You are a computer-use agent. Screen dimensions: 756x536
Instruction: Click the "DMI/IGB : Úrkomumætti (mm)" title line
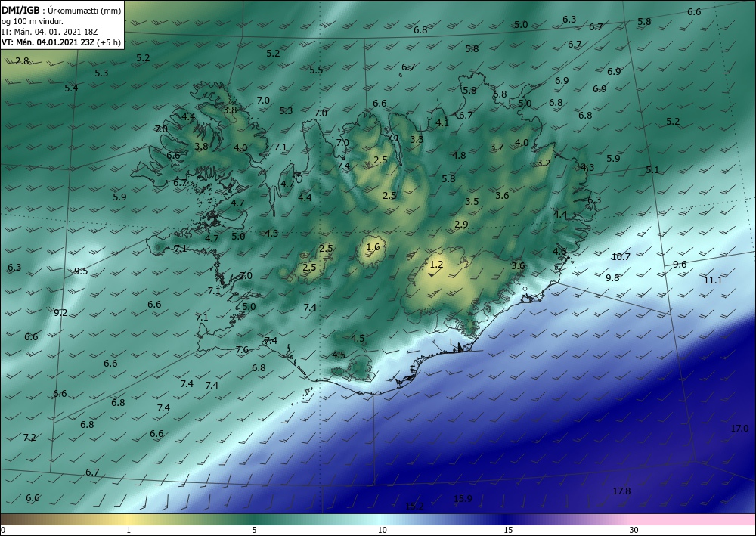point(61,11)
